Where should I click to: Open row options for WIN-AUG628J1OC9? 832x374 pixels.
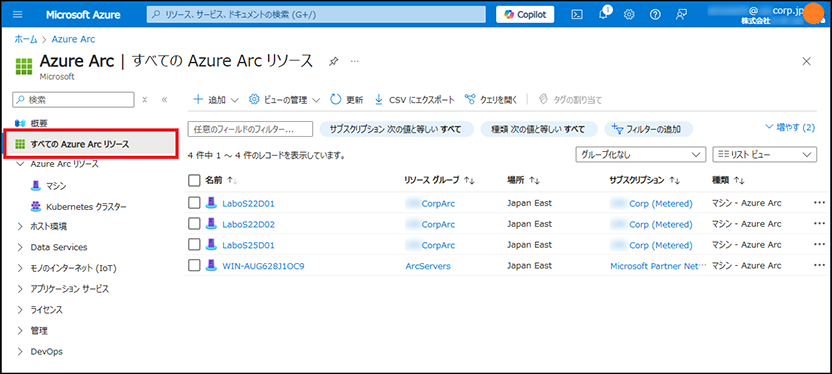pyautogui.click(x=819, y=265)
